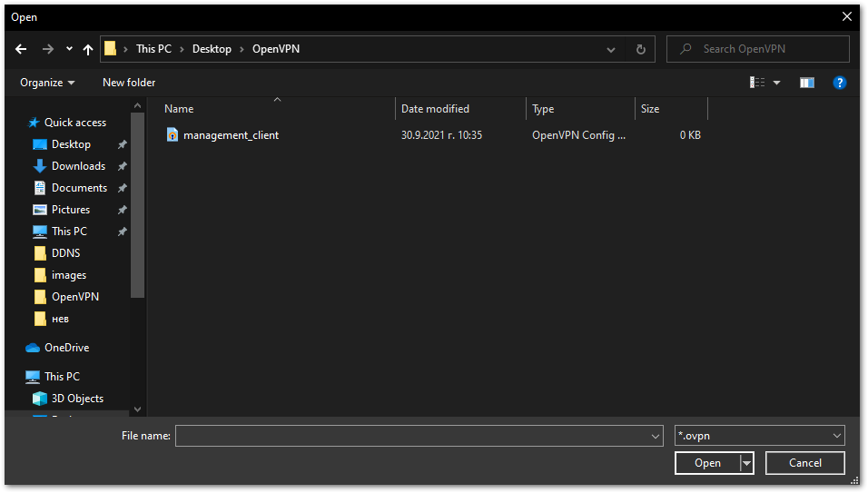Click the folder icon in address bar
Viewport: 868px width, 493px height.
point(110,49)
